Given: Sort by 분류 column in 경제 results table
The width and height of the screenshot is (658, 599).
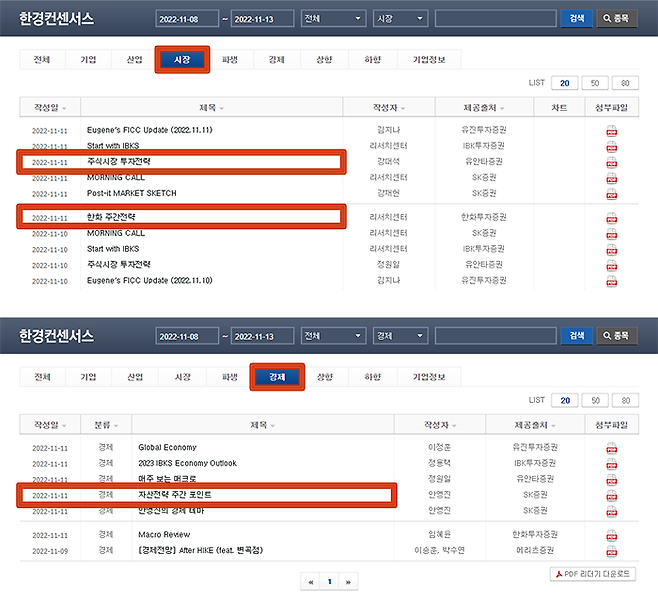Looking at the screenshot, I should click(x=106, y=425).
